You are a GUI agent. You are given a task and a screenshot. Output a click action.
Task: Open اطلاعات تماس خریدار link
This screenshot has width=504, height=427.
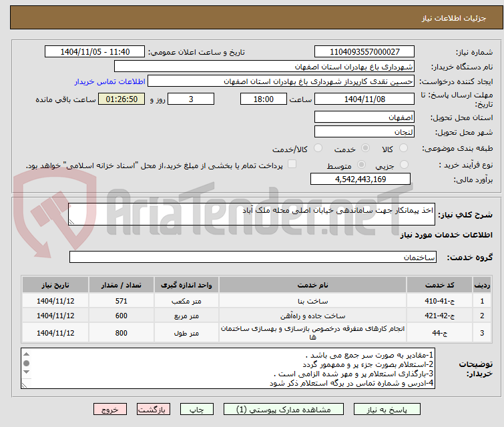pyautogui.click(x=110, y=81)
